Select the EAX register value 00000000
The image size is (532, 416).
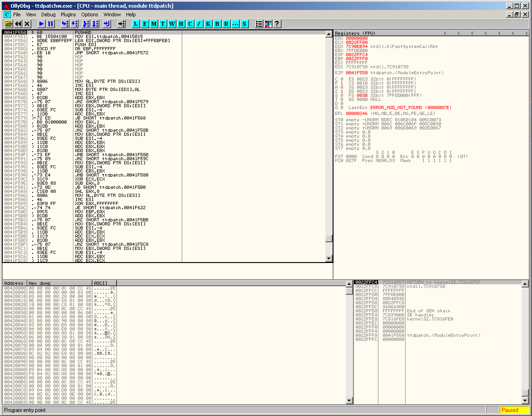tap(357, 38)
